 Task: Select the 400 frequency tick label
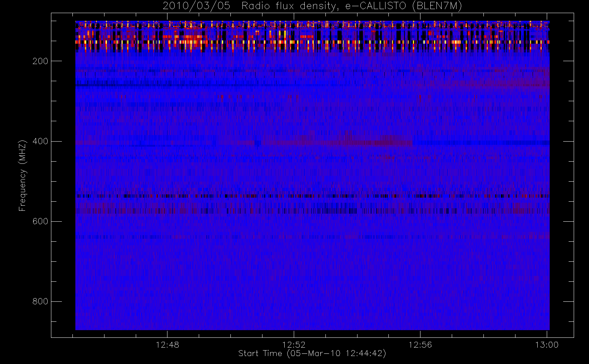coord(40,141)
